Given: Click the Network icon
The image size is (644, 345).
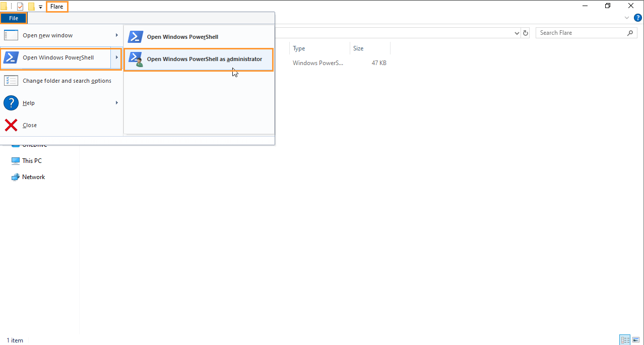Looking at the screenshot, I should (16, 177).
